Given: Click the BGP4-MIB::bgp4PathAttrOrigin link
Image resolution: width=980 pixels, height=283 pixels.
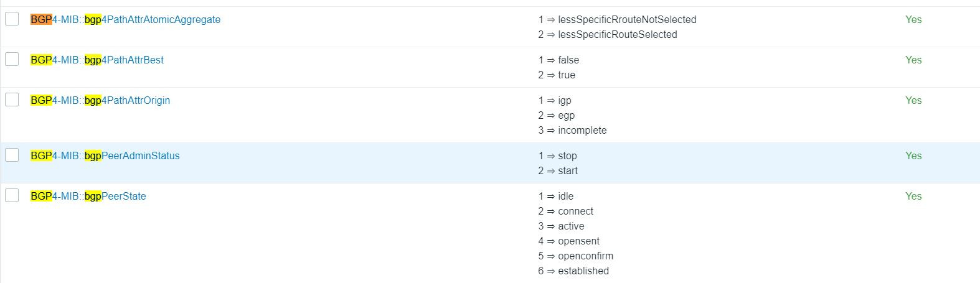Looking at the screenshot, I should [x=100, y=100].
